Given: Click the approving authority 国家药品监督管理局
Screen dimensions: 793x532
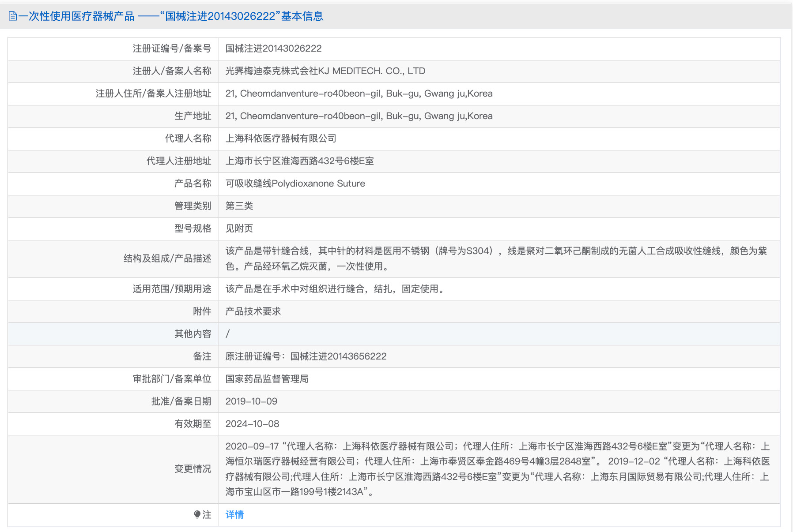Looking at the screenshot, I should (x=267, y=379).
